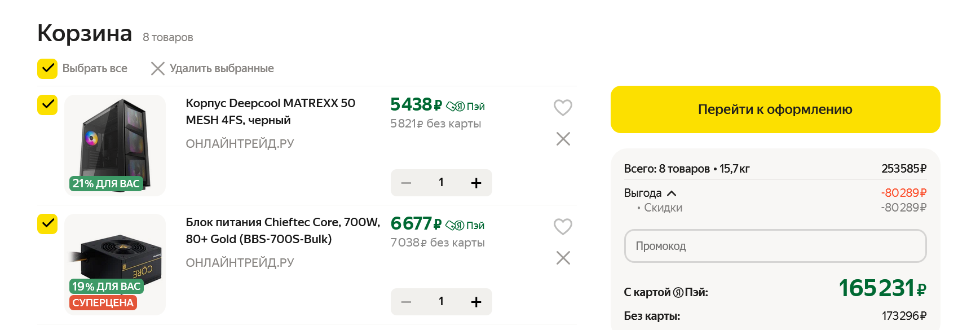Decrease quantity of Chieftec Core power supply
Screen dimensions: 980x330
tap(406, 302)
